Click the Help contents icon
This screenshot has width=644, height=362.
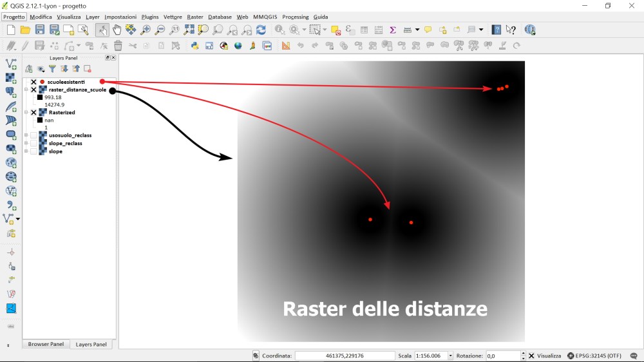497,30
